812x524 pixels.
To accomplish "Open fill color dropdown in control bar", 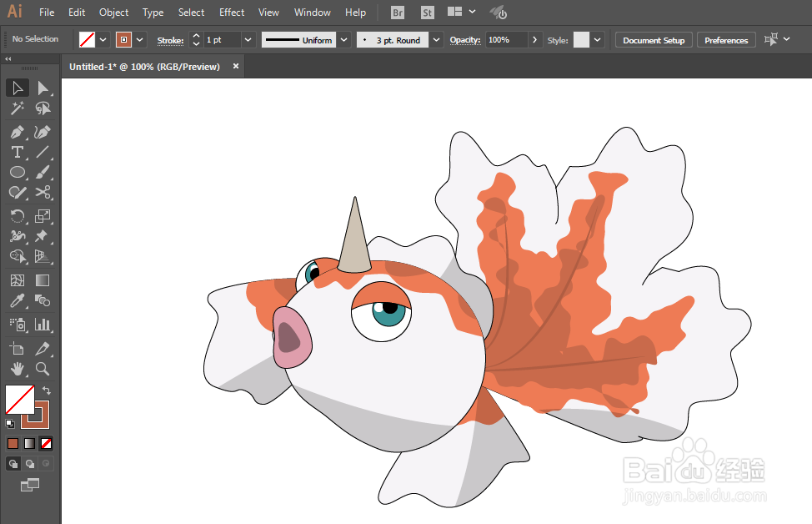I will [x=103, y=40].
